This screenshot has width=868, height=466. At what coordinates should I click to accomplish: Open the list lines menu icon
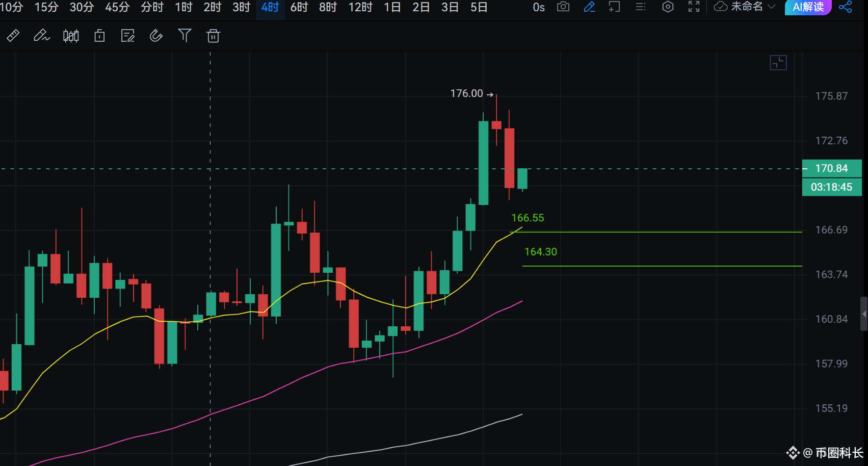[641, 7]
